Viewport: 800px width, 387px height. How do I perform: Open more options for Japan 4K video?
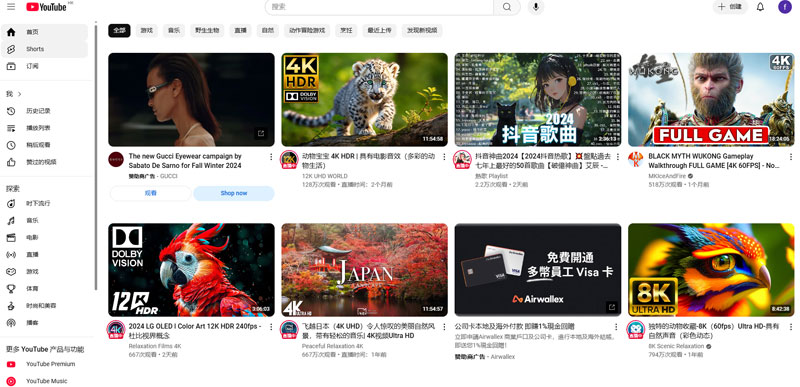point(444,326)
